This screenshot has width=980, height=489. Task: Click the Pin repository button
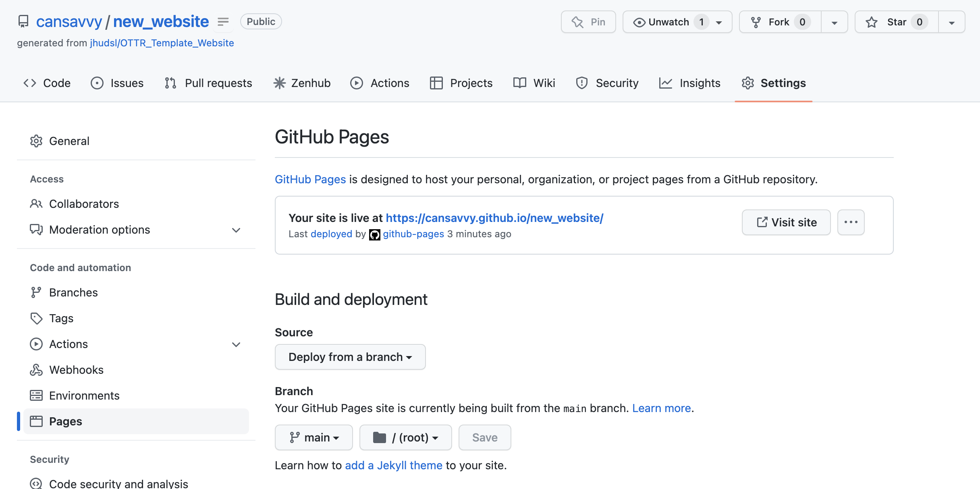(588, 22)
